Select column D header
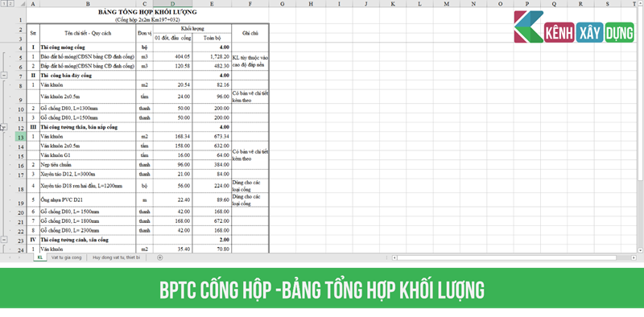Viewport: 644px width, 317px height. point(172,4)
